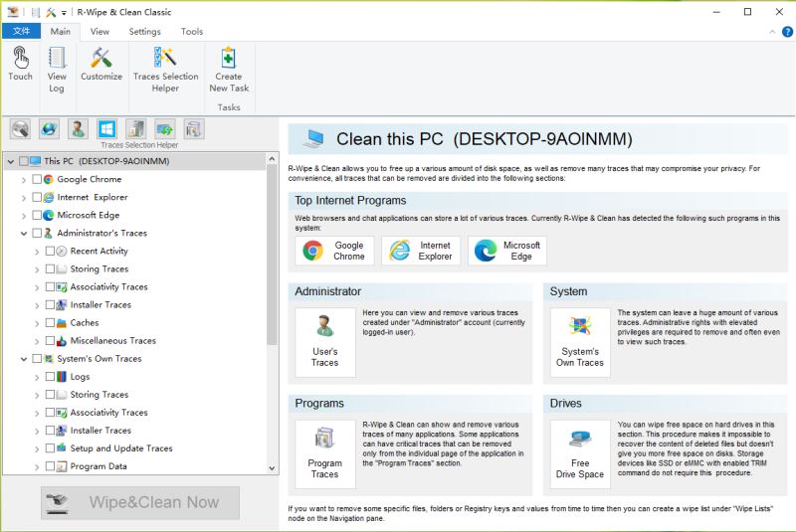Click the program traces helper icon at toolbar end
Viewport: 796px width, 532px height.
pos(194,129)
